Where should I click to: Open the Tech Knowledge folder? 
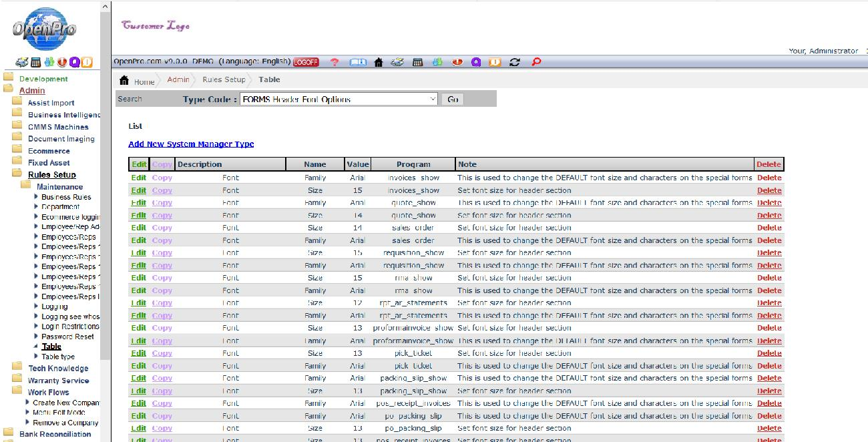pyautogui.click(x=57, y=369)
